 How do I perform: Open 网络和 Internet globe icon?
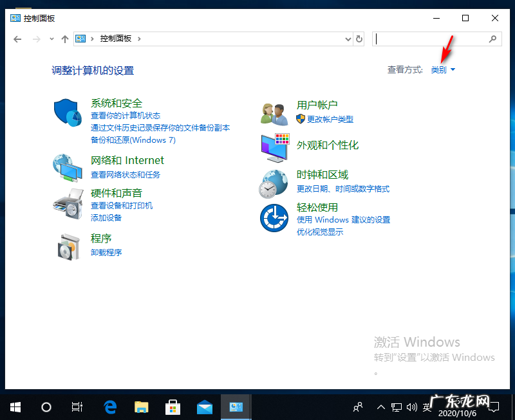[68, 168]
